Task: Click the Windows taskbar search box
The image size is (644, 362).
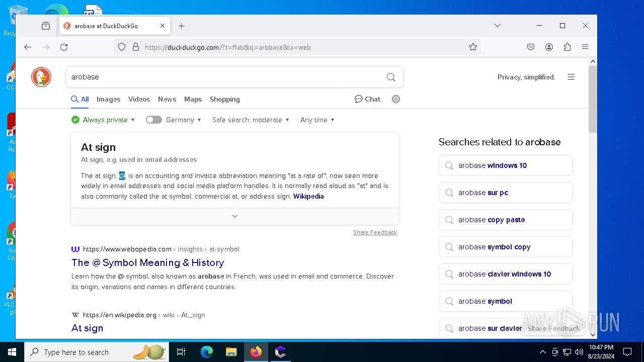Action: pyautogui.click(x=97, y=352)
